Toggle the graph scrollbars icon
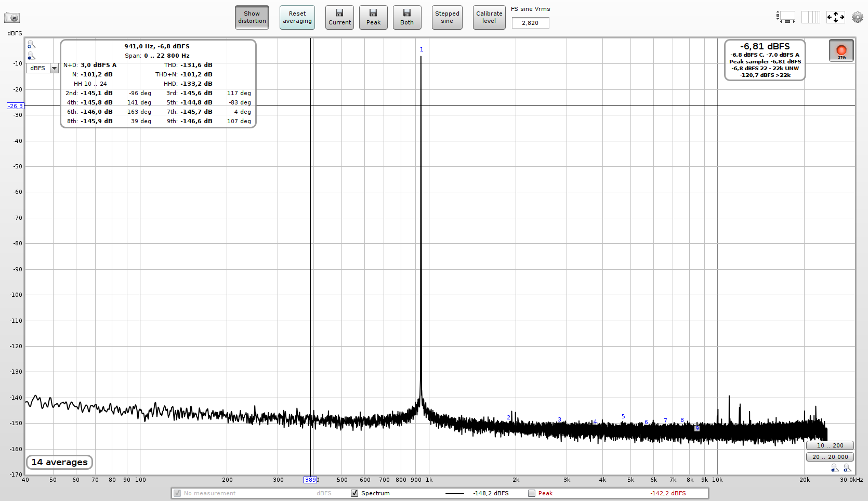Viewport: 868px width, 501px height. (x=786, y=17)
